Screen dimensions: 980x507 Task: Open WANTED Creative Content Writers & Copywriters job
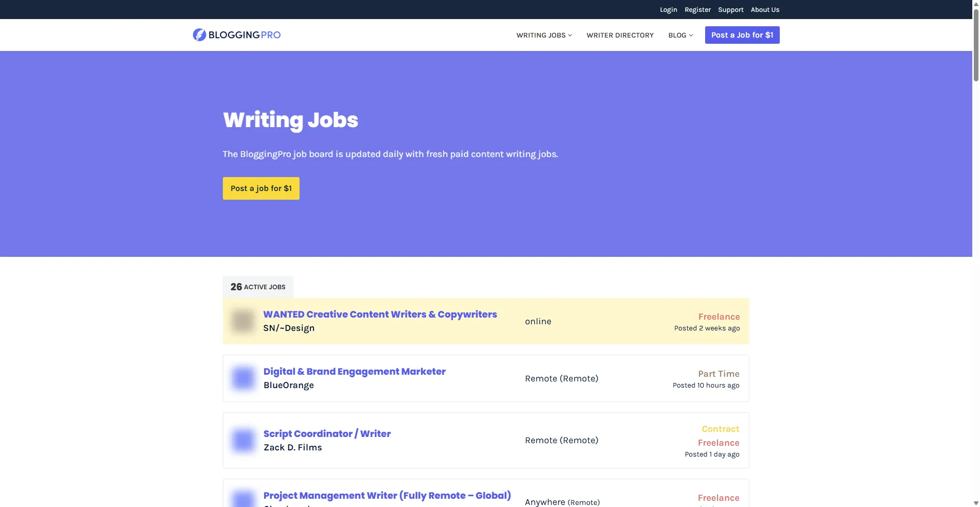(380, 314)
